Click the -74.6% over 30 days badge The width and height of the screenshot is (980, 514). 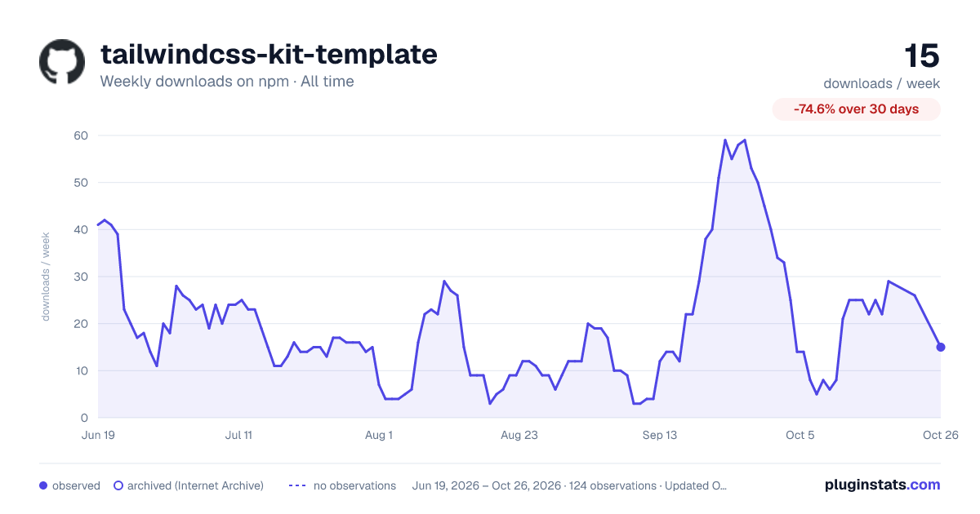click(x=857, y=109)
